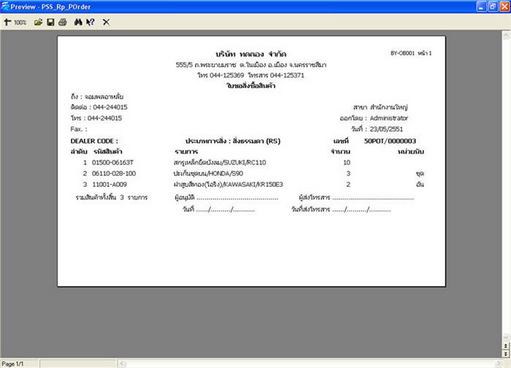
Task: Click the vertical scrollbar down arrow
Action: click(506, 337)
